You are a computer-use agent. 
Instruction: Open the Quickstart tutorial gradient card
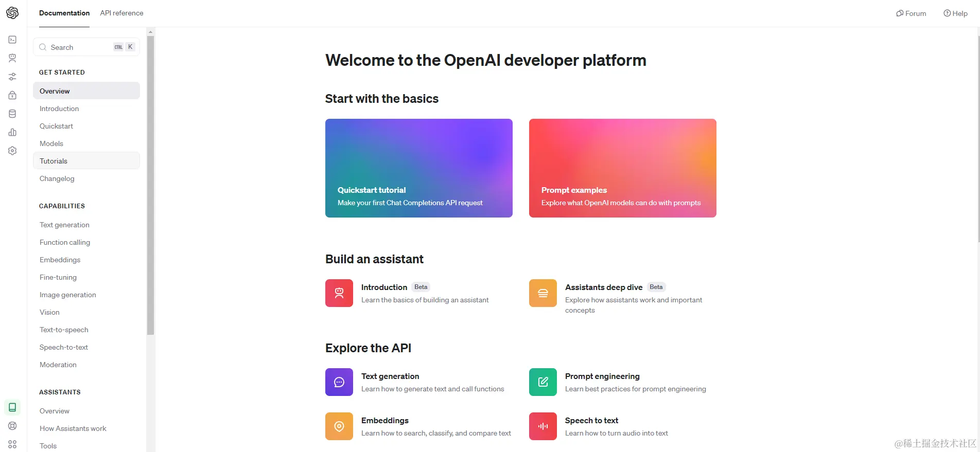(x=419, y=168)
